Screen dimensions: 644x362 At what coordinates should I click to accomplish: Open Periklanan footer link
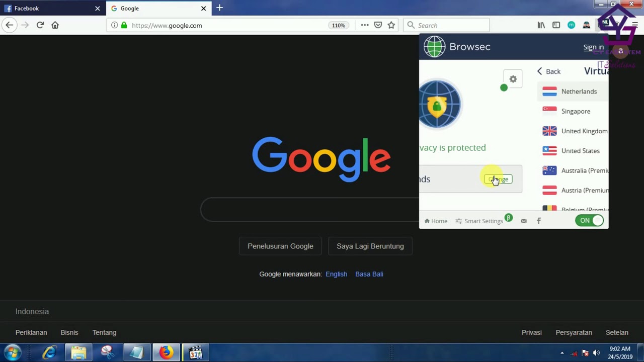pyautogui.click(x=31, y=332)
